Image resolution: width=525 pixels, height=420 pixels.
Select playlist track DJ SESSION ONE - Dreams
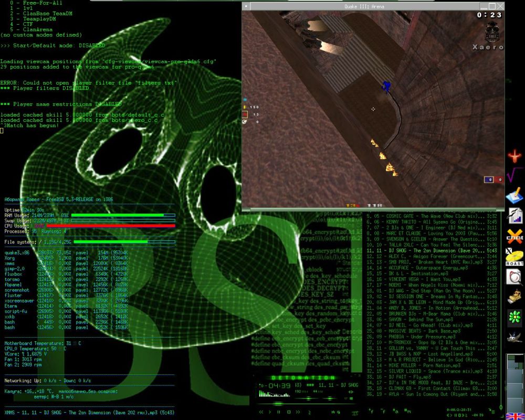[432, 297]
